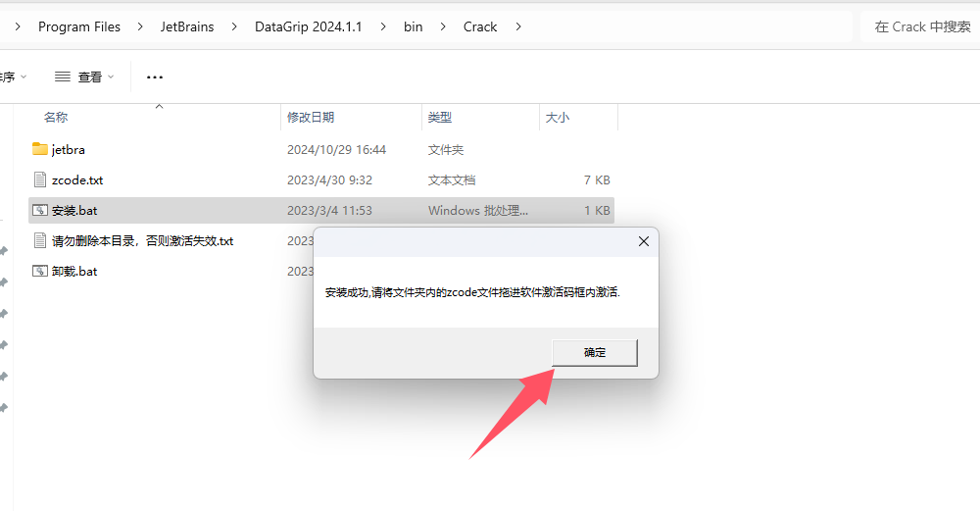
Task: Navigate to DataGrip 2024.1.1 in breadcrumb
Action: (308, 26)
